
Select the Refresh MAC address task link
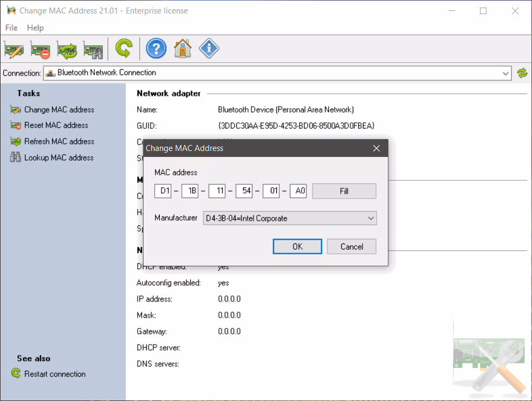[59, 141]
